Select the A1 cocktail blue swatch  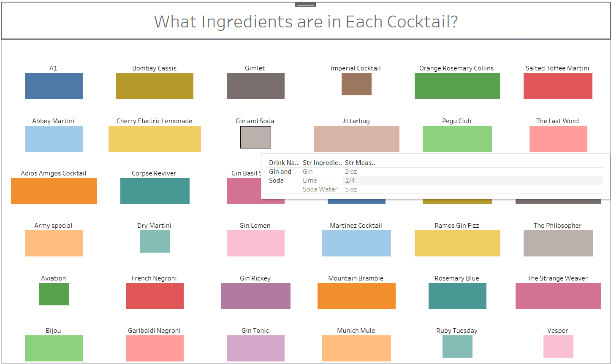(x=54, y=86)
